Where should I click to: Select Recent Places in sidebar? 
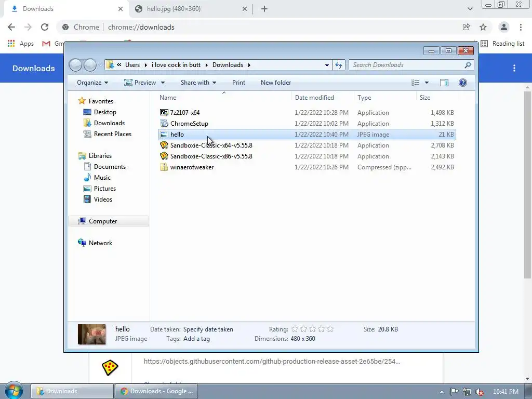[x=112, y=134]
